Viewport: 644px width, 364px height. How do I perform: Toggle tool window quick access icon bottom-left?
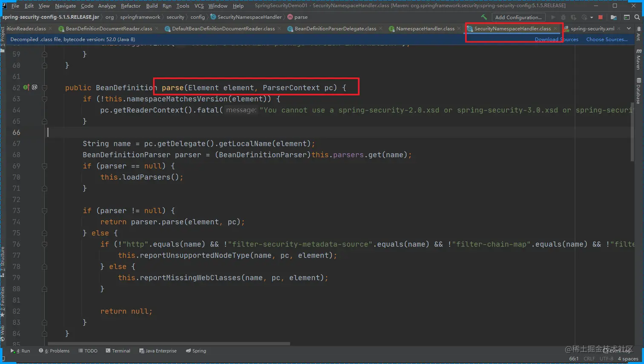pos(4,359)
